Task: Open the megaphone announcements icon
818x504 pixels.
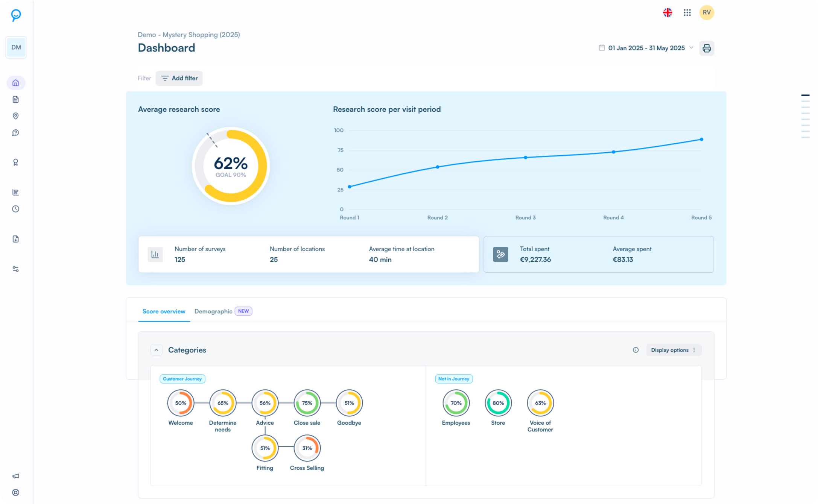Action: (x=16, y=476)
